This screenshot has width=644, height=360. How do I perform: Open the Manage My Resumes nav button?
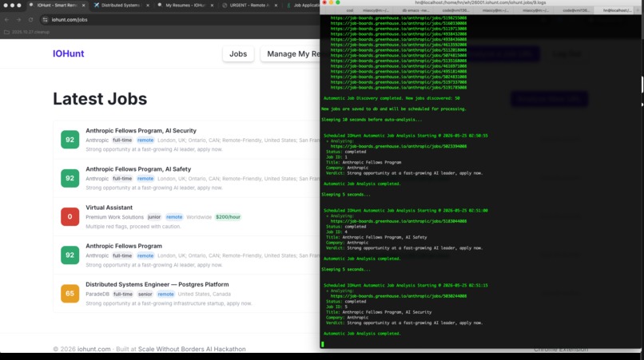(x=290, y=53)
